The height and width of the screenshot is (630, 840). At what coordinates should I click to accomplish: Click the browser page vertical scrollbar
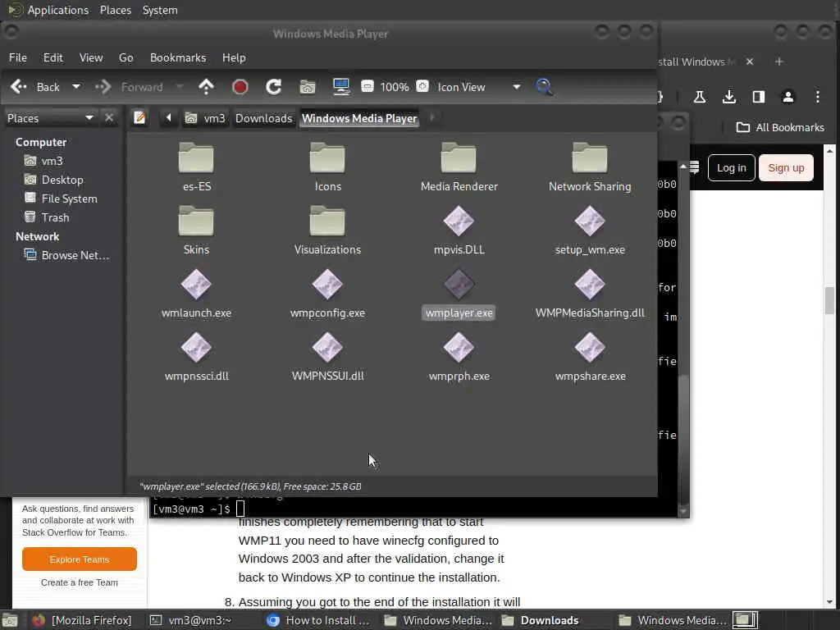coord(830,300)
